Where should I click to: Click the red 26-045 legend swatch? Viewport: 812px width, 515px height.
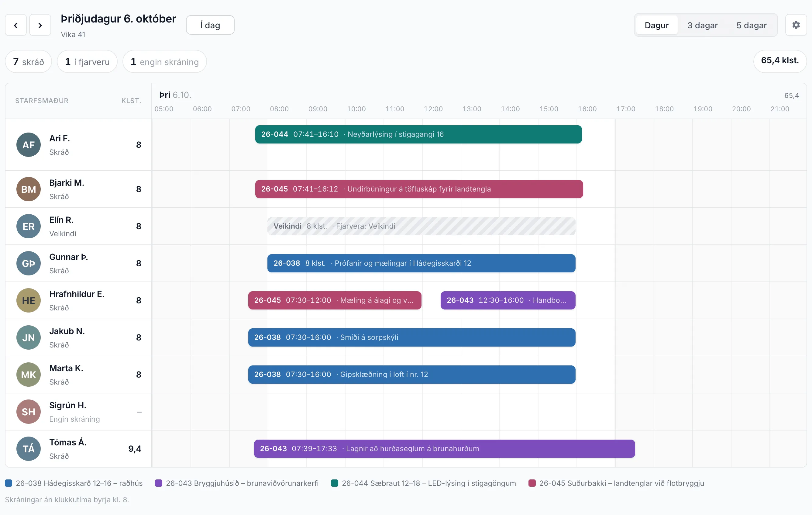[532, 483]
